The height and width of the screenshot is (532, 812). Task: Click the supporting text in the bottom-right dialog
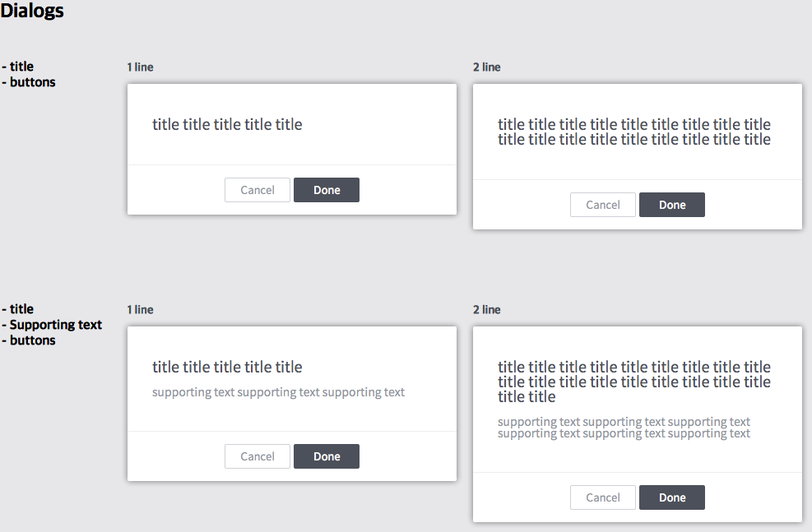click(624, 427)
